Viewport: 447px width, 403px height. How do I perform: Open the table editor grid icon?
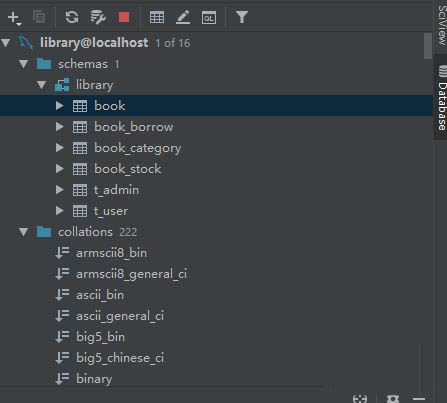pyautogui.click(x=157, y=17)
